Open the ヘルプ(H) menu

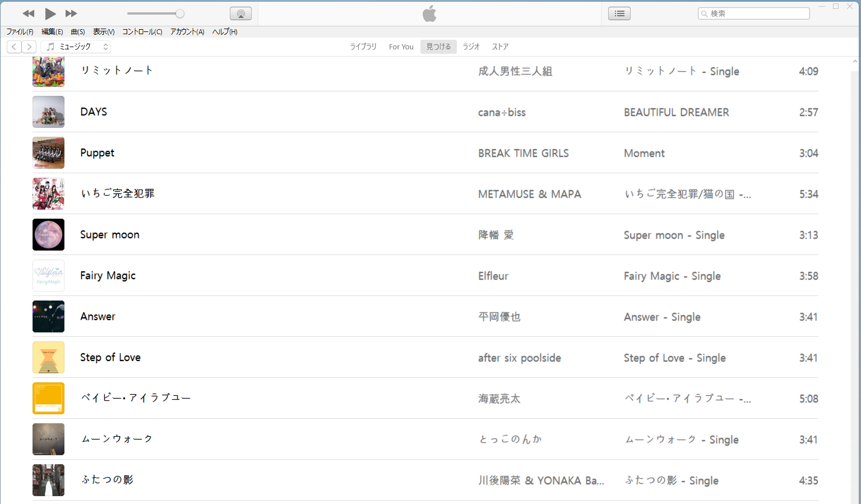(x=225, y=32)
